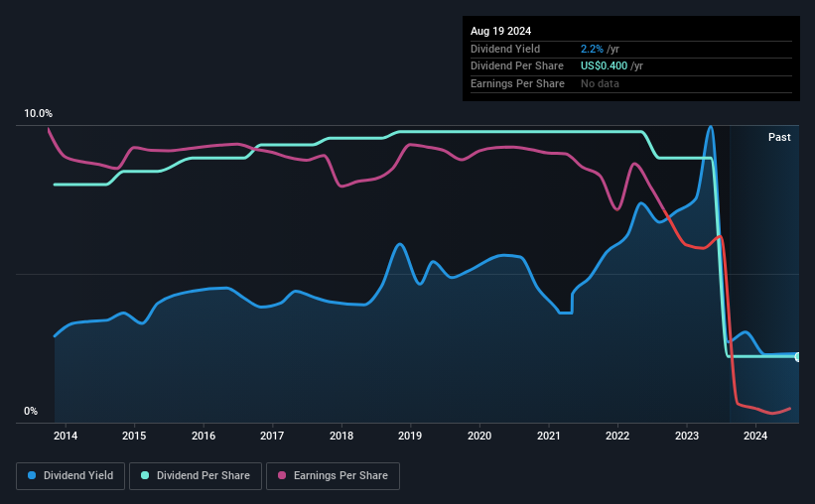
Task: Toggle the Dividend Yield legend button
Action: pyautogui.click(x=70, y=476)
